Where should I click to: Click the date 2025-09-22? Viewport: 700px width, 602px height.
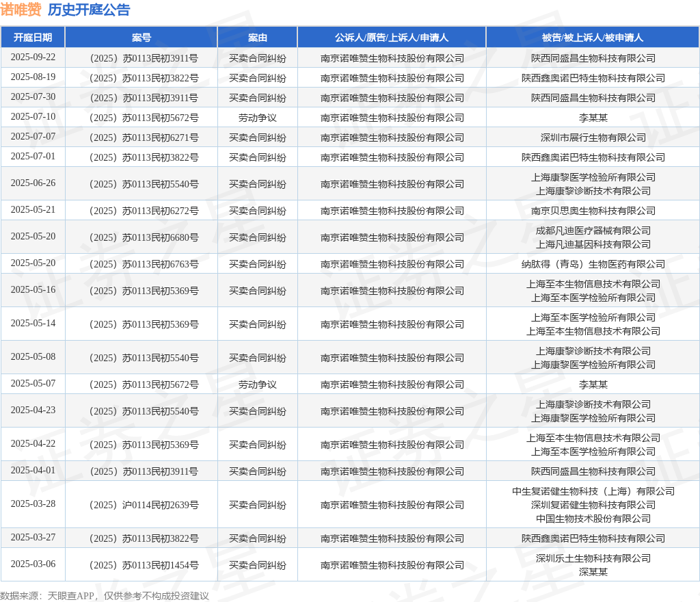[x=33, y=57]
